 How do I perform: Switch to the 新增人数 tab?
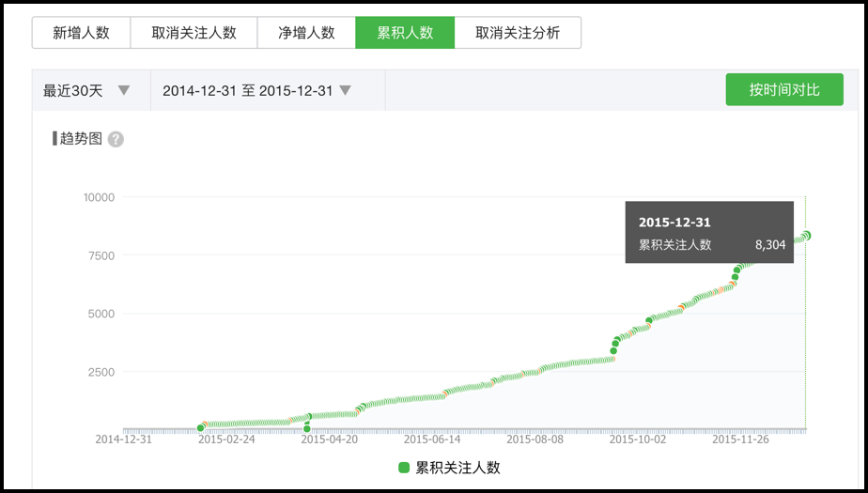point(82,33)
